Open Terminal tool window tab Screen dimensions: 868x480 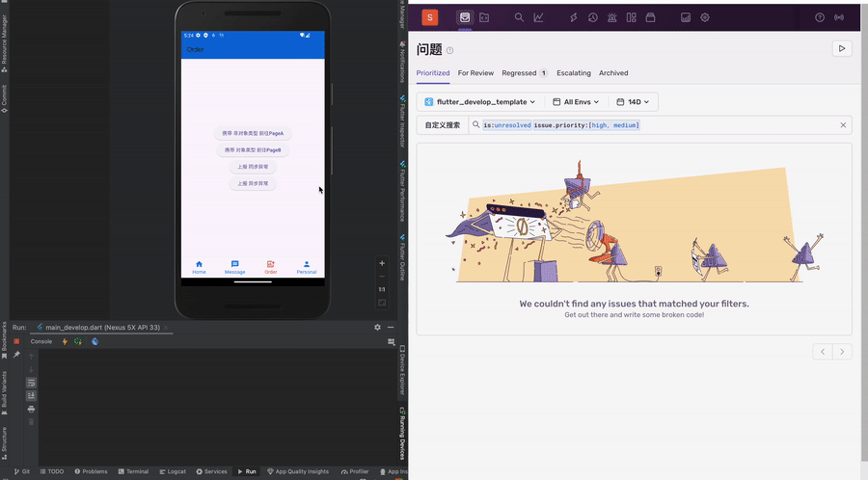click(133, 471)
